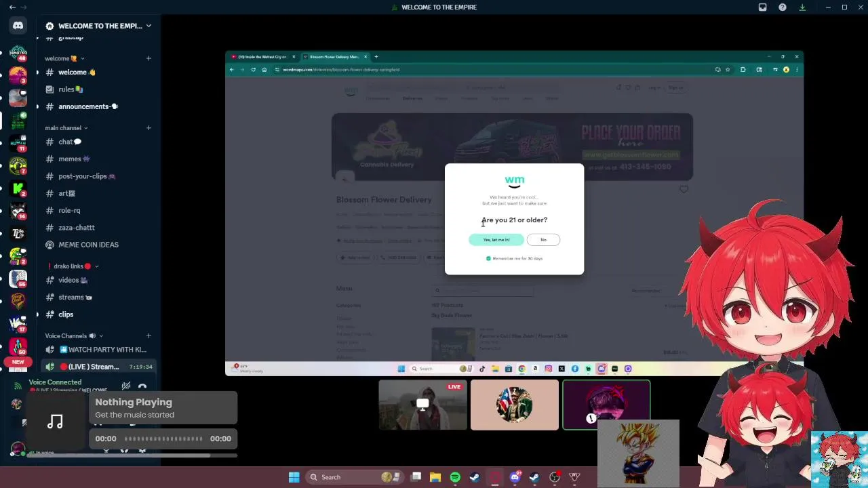The image size is (868, 488).
Task: Click the green download update icon
Action: [802, 7]
